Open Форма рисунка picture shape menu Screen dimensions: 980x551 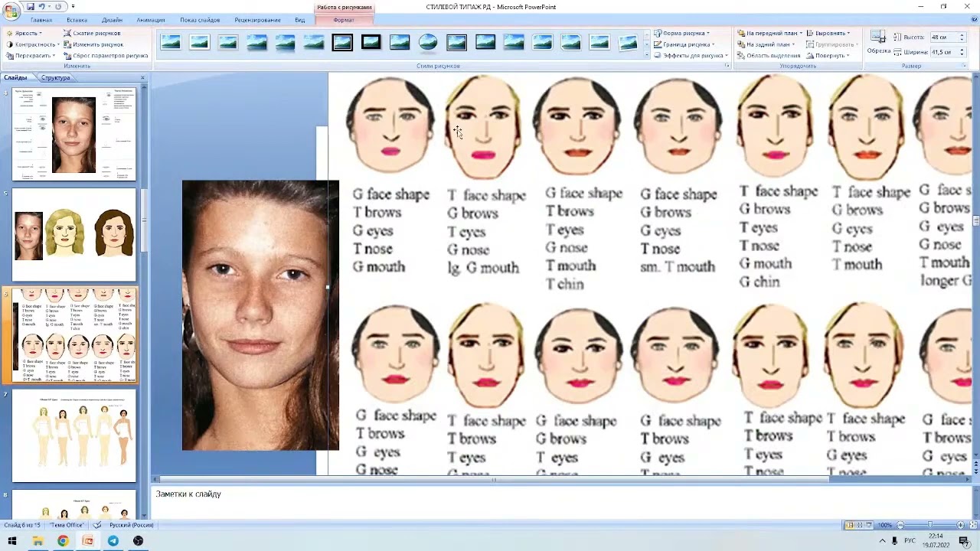coord(682,34)
